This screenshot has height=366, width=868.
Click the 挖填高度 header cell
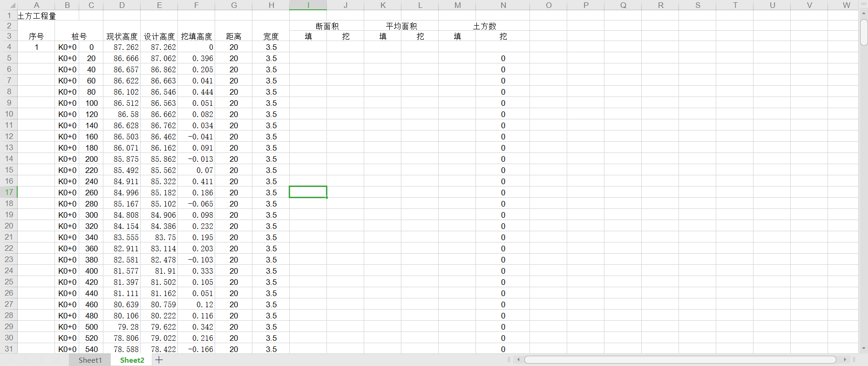tap(197, 36)
